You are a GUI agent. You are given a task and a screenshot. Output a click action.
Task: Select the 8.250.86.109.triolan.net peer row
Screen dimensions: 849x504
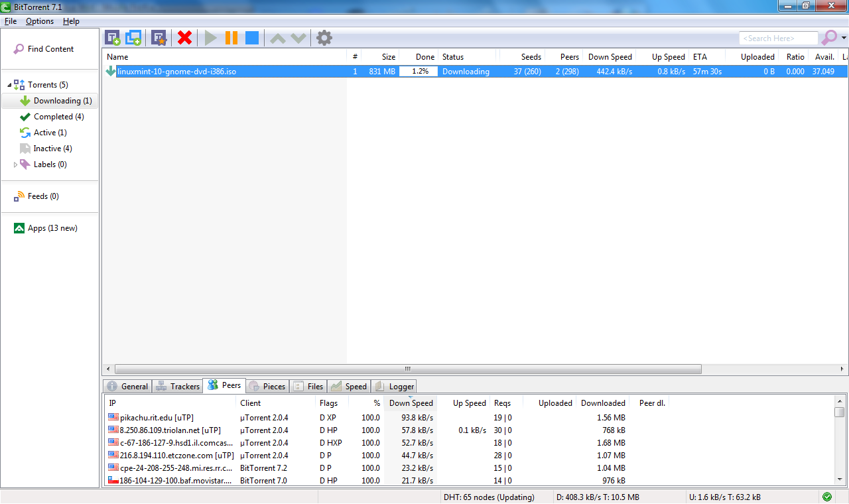[x=469, y=430]
